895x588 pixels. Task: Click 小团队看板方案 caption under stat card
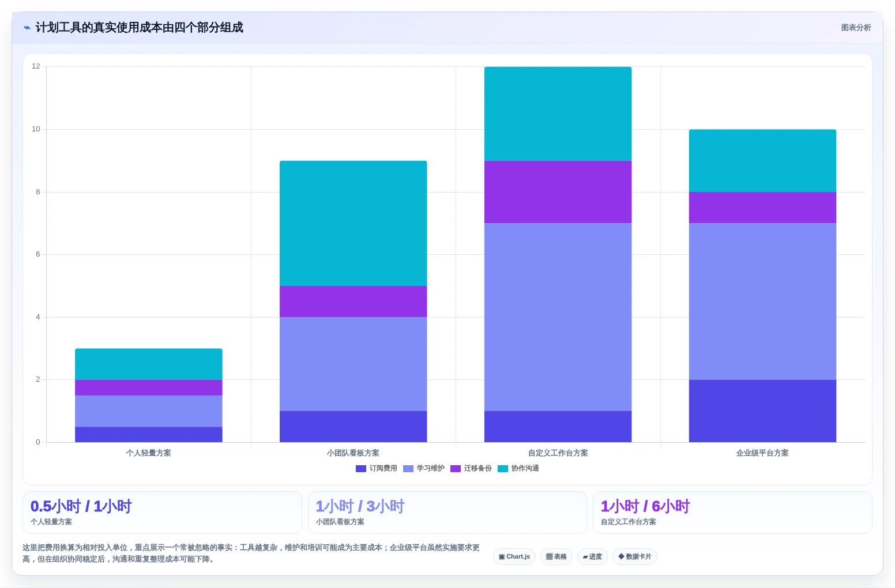pos(340,522)
